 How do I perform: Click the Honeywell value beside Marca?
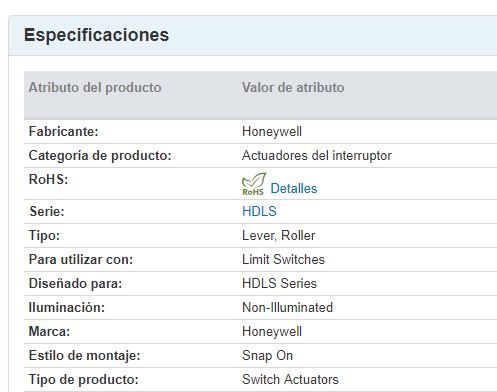(x=272, y=332)
